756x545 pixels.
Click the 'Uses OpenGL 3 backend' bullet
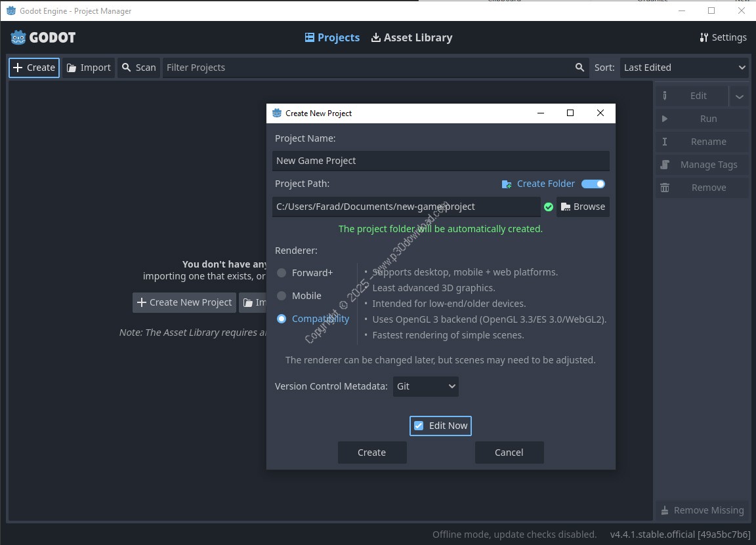click(490, 319)
